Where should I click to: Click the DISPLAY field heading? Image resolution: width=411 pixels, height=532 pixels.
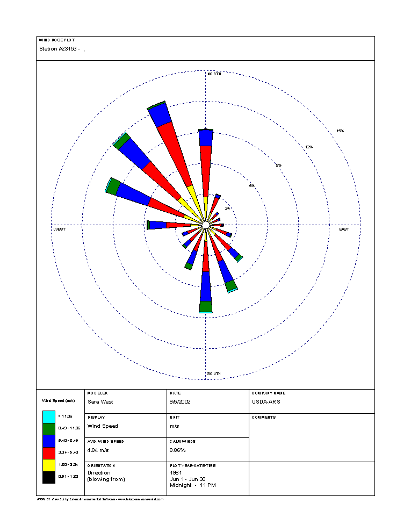(96, 418)
